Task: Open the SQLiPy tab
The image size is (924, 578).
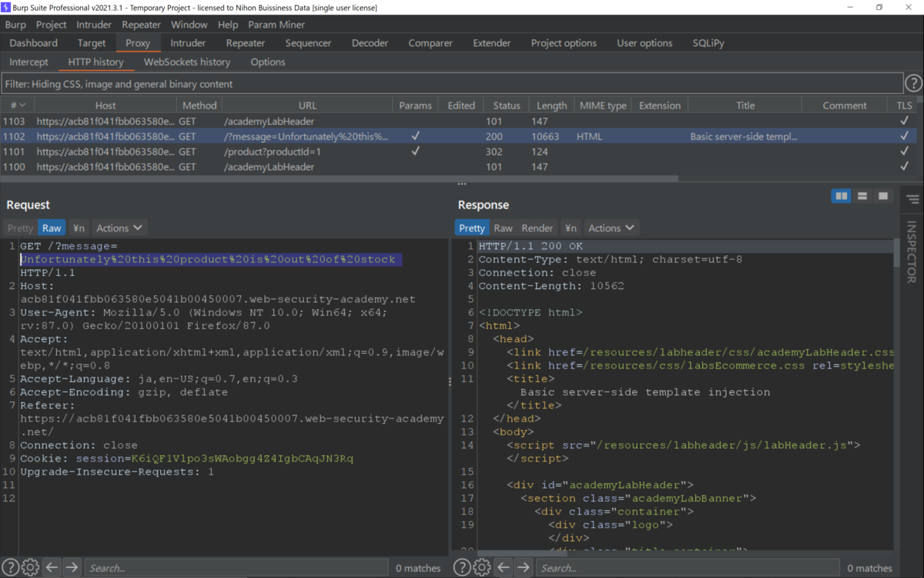Action: pyautogui.click(x=708, y=43)
